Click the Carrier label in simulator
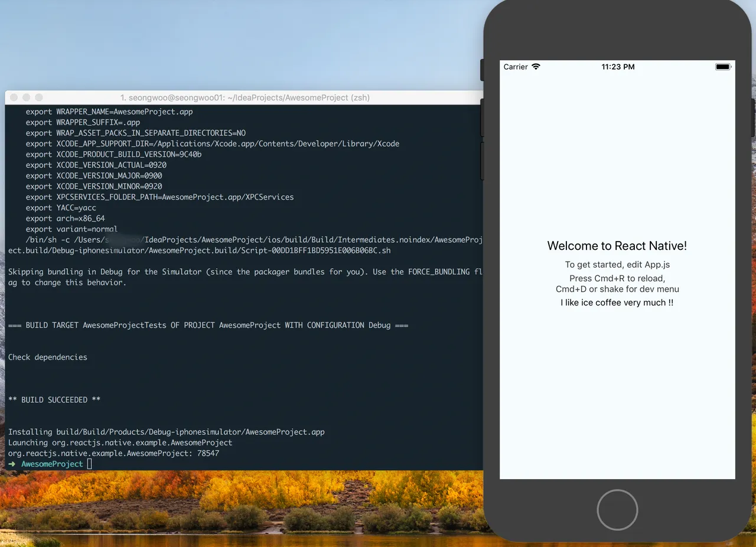 click(516, 67)
